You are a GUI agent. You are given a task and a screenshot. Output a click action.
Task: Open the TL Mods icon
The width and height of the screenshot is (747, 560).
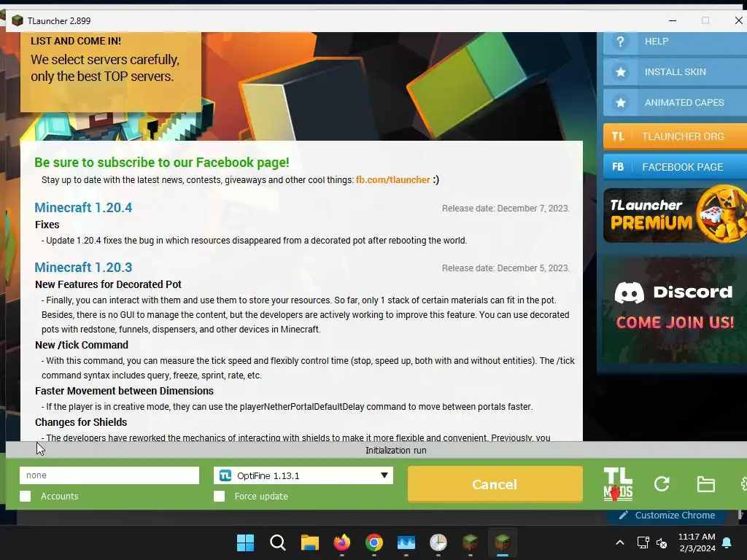pyautogui.click(x=618, y=484)
